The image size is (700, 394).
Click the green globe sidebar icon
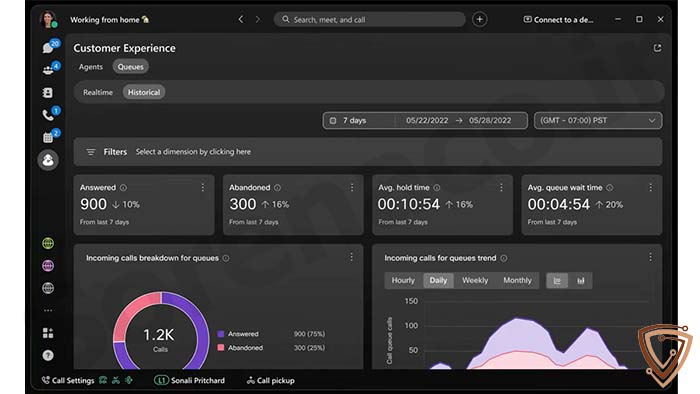click(x=48, y=243)
